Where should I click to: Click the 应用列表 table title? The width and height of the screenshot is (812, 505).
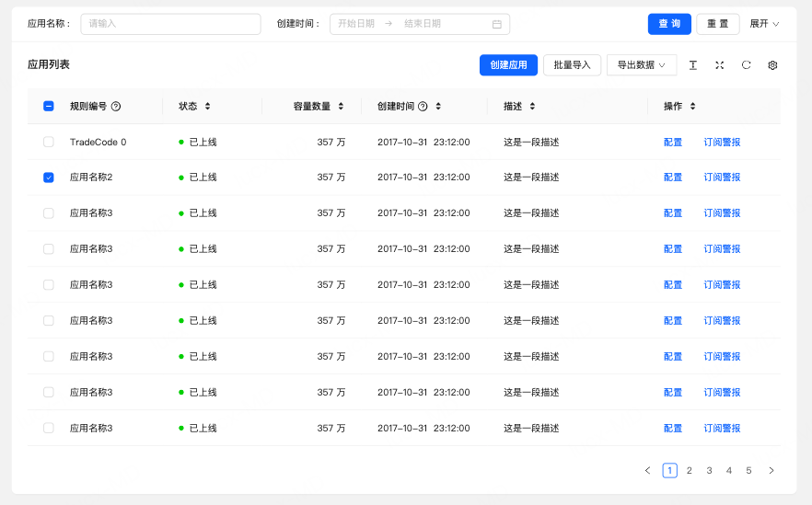[x=49, y=64]
